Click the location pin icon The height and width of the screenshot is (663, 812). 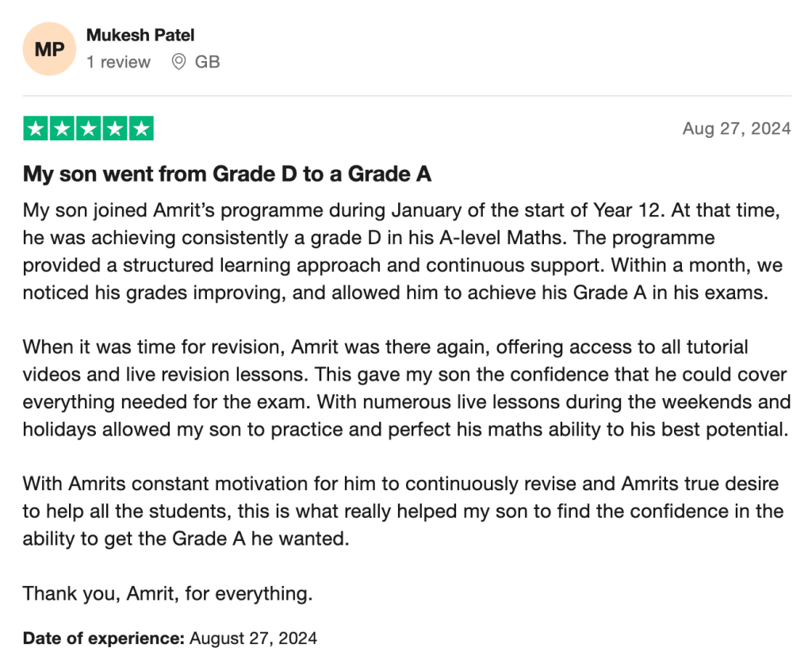[x=178, y=62]
